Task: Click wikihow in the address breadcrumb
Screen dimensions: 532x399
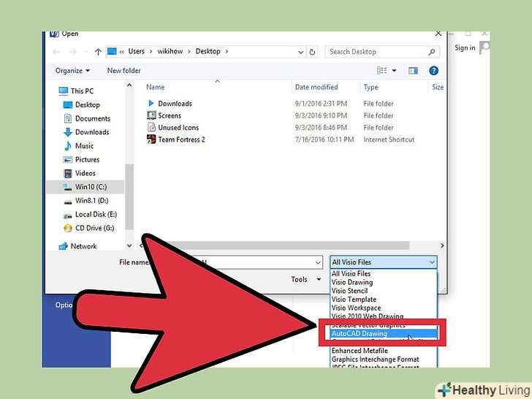Action: [170, 51]
